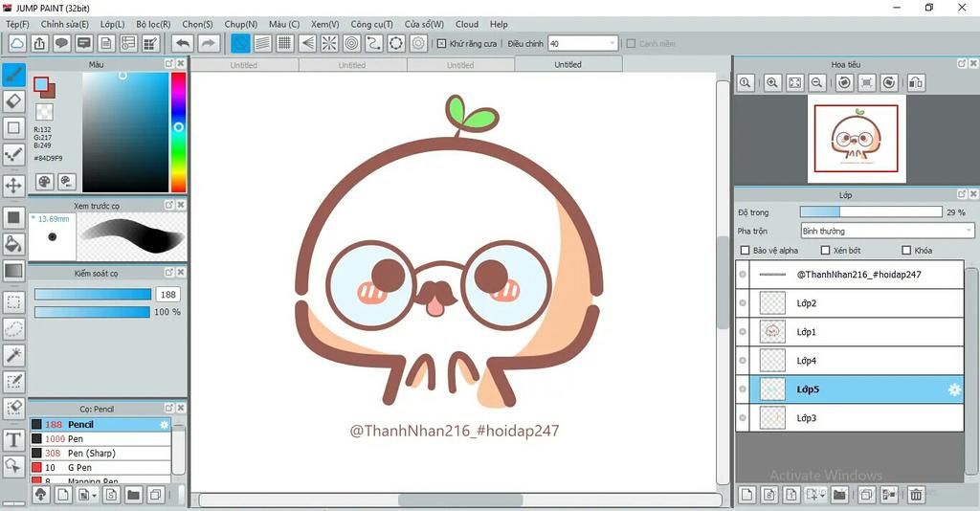The image size is (980, 511).
Task: Toggle visibility of Lớp4 layer
Action: tap(743, 361)
